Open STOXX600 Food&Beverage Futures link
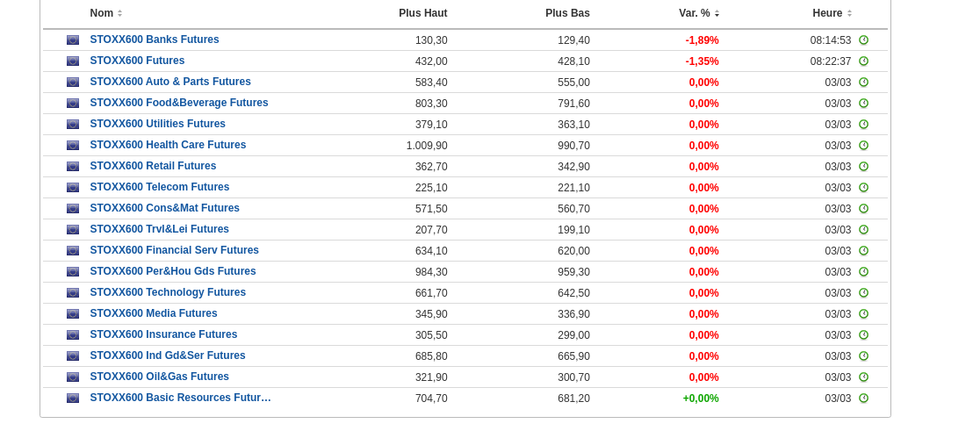Image resolution: width=980 pixels, height=438 pixels. pos(179,103)
